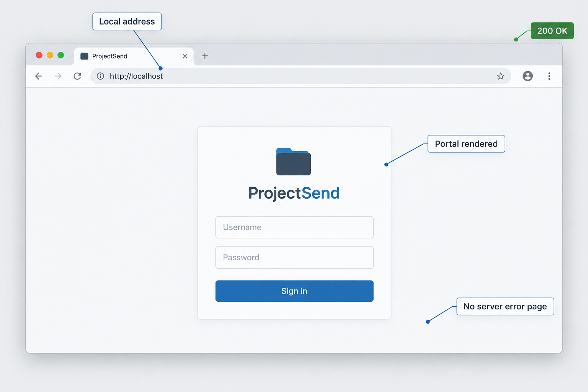Viewport: 588px width, 392px height.
Task: Bookmark this page with the star icon
Action: click(501, 76)
